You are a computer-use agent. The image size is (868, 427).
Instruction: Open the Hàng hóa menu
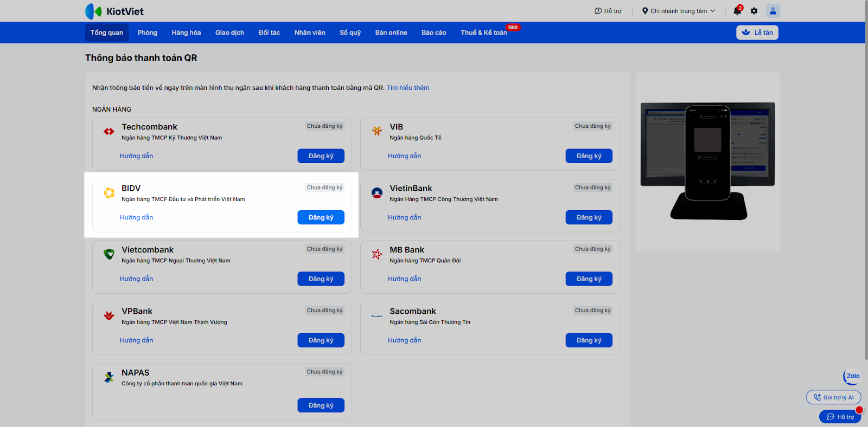tap(186, 33)
